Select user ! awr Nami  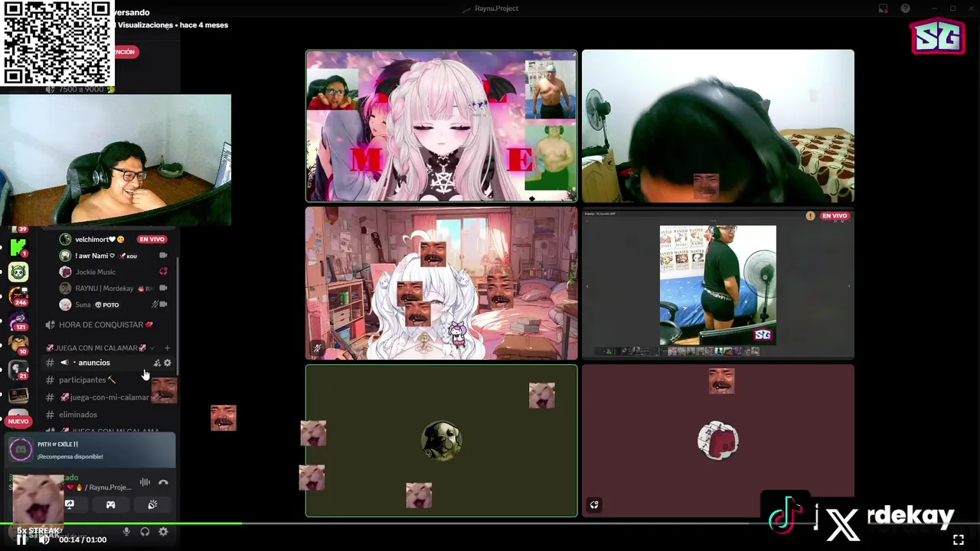(x=98, y=256)
